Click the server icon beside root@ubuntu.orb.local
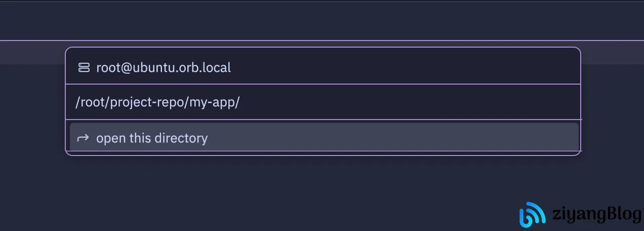Image resolution: width=644 pixels, height=231 pixels. (x=84, y=67)
